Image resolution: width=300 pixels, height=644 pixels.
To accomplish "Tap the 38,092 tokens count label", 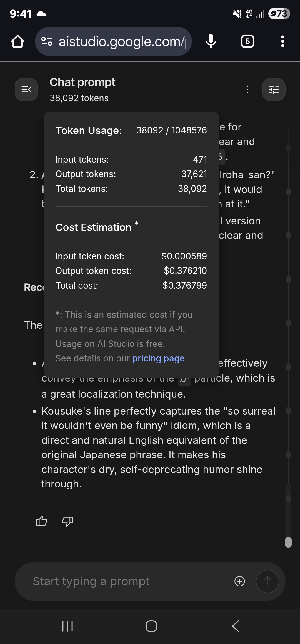I will click(79, 98).
